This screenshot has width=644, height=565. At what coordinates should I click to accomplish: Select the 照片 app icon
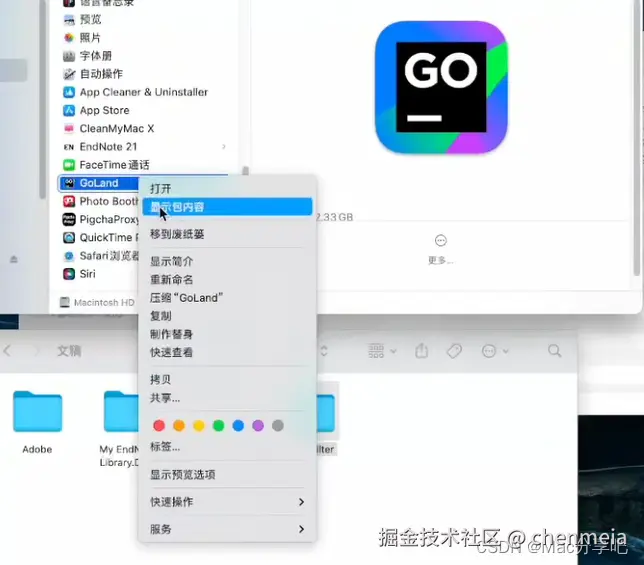(69, 38)
